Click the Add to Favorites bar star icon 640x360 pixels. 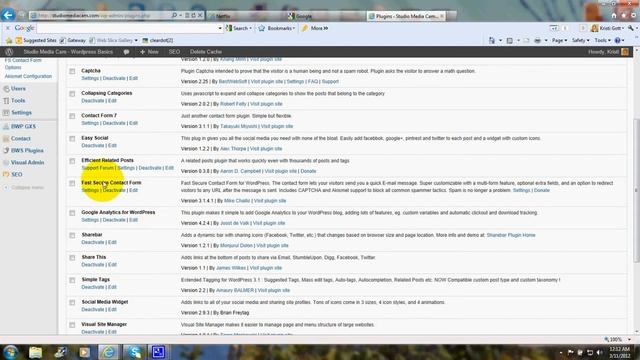[x=9, y=40]
